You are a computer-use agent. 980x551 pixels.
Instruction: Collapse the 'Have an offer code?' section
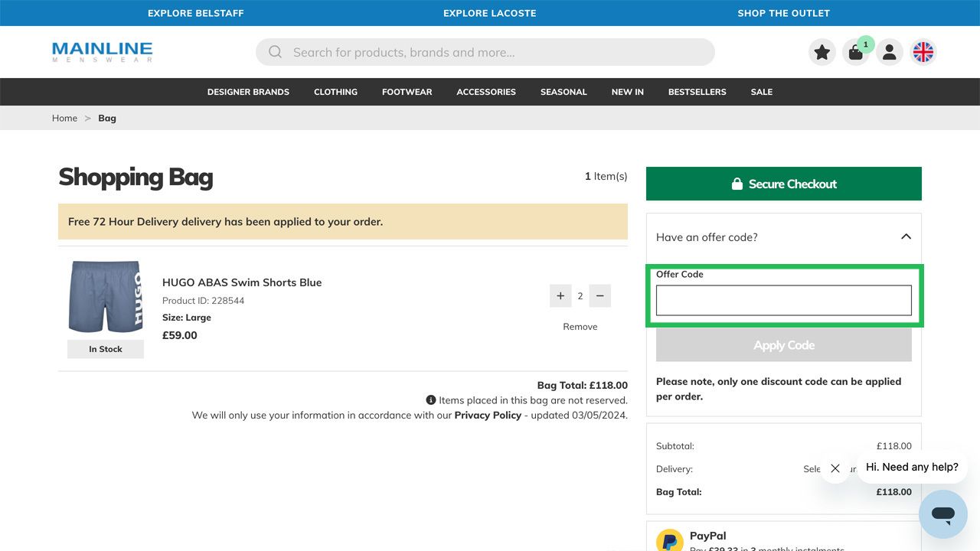pos(906,237)
